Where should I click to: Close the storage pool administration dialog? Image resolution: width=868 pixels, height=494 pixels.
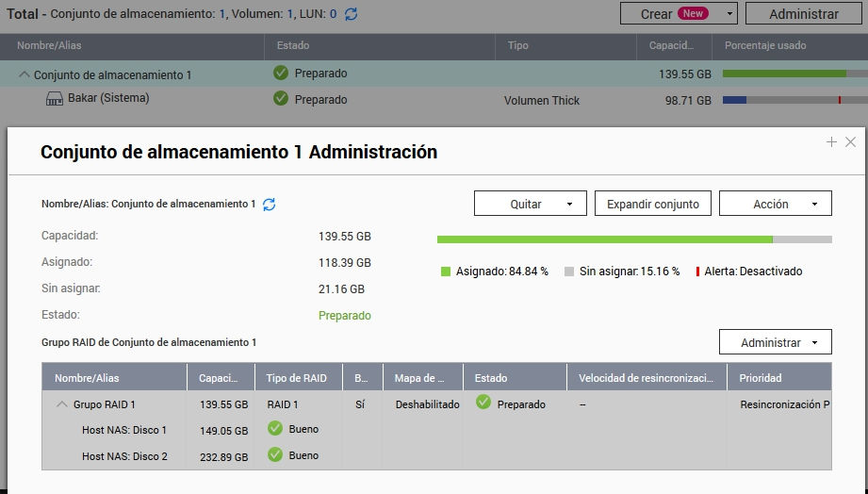(850, 142)
